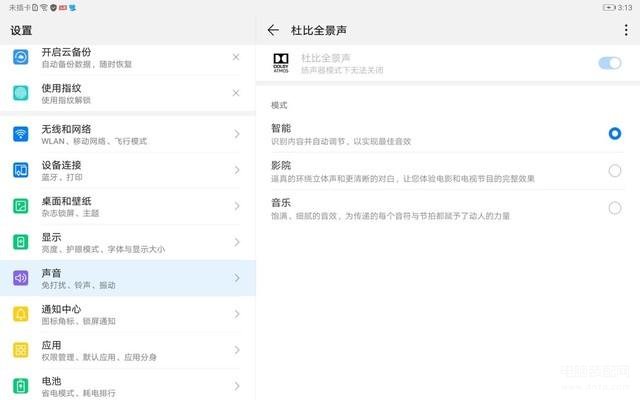This screenshot has width=640, height=400.
Task: Expand 电池 using its chevron
Action: [x=237, y=386]
